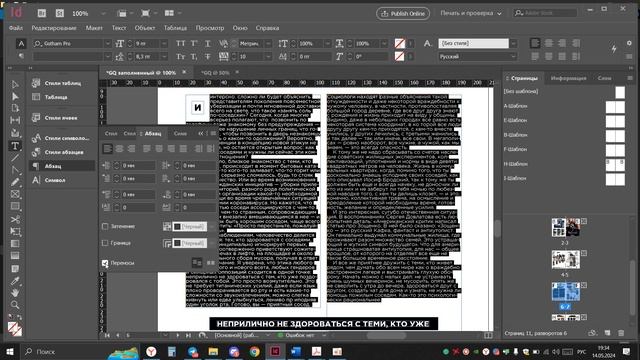Apply Strikethrough formatting in control panel
The width and height of the screenshot is (640, 360).
[208, 56]
